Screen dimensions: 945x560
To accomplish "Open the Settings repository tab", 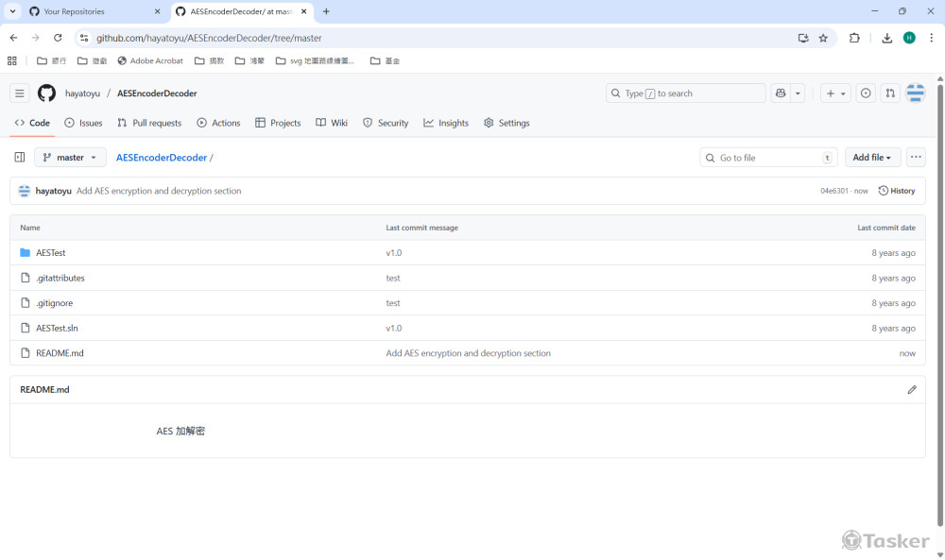I will point(507,123).
